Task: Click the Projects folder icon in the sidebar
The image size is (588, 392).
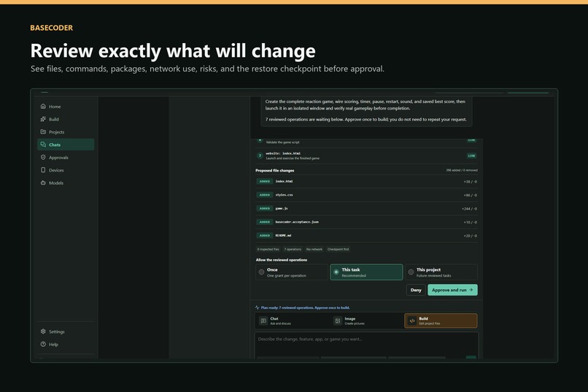Action: pyautogui.click(x=43, y=131)
